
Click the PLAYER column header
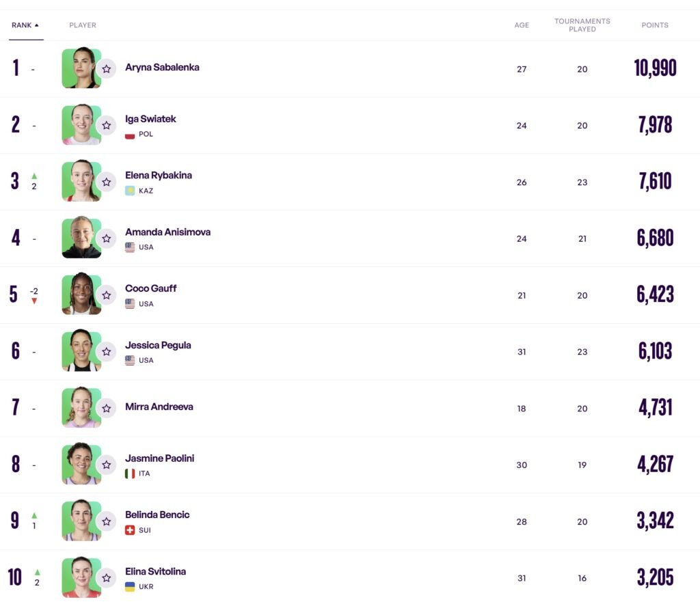point(83,25)
